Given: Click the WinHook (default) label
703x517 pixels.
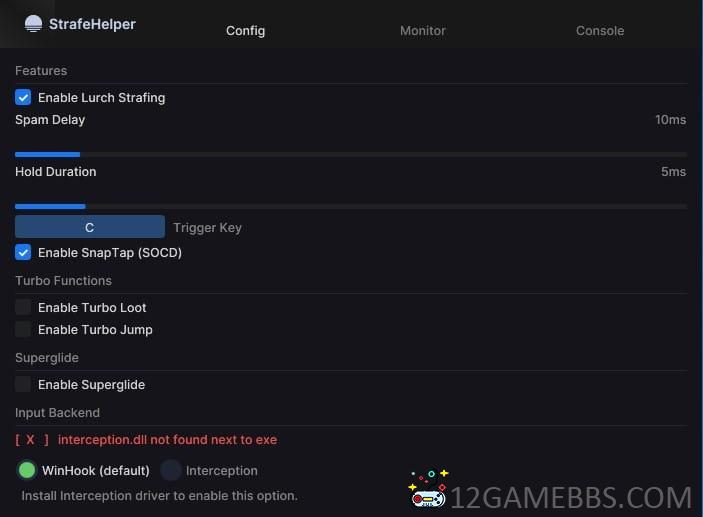Looking at the screenshot, I should pos(95,470).
